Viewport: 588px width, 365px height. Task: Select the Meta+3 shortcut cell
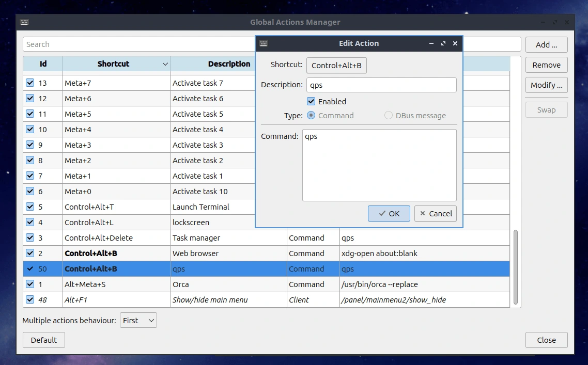point(117,145)
